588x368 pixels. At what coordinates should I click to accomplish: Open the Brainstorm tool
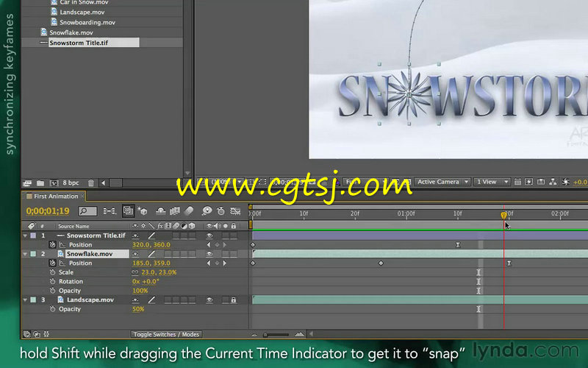[207, 211]
